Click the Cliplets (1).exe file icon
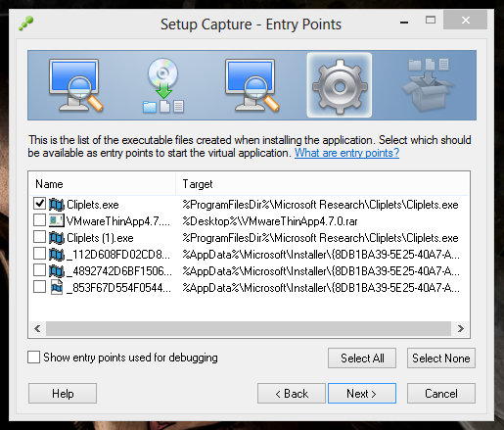Image resolution: width=504 pixels, height=430 pixels. coord(57,238)
